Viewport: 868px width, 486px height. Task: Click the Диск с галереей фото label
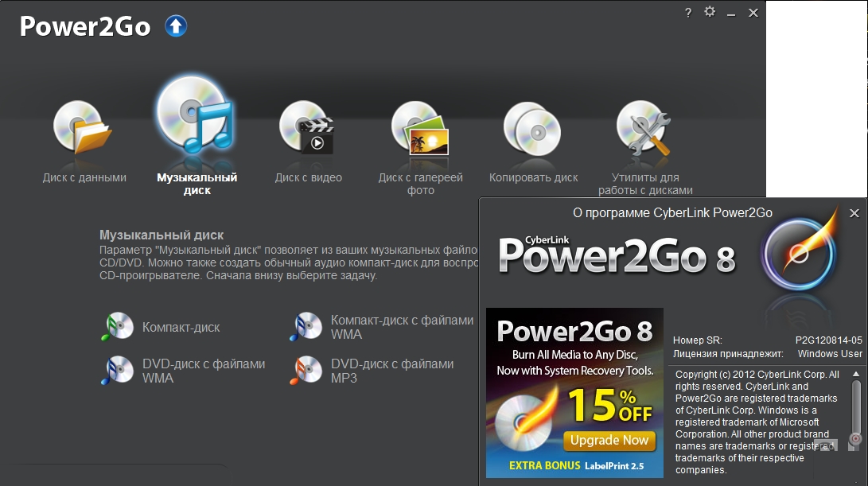click(421, 184)
